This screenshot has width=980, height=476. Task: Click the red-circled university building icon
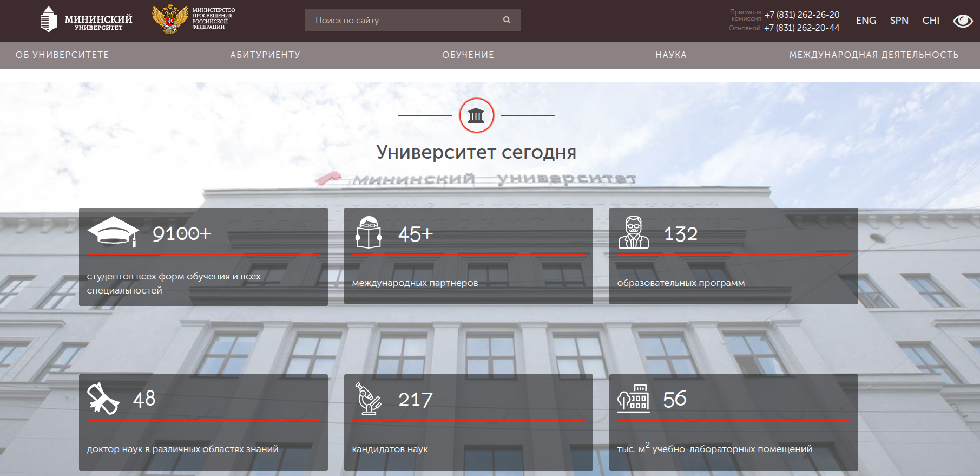click(x=476, y=115)
